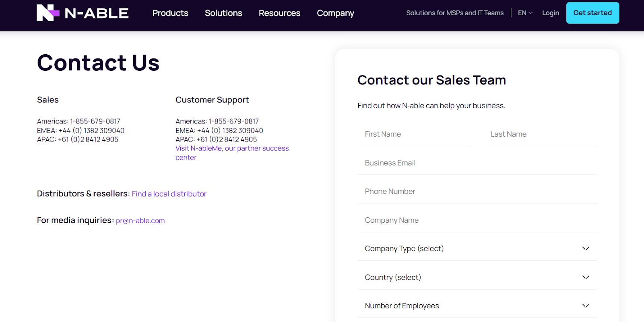The width and height of the screenshot is (644, 322).
Task: Select Customer Support EMEA phone number
Action: pyautogui.click(x=230, y=131)
